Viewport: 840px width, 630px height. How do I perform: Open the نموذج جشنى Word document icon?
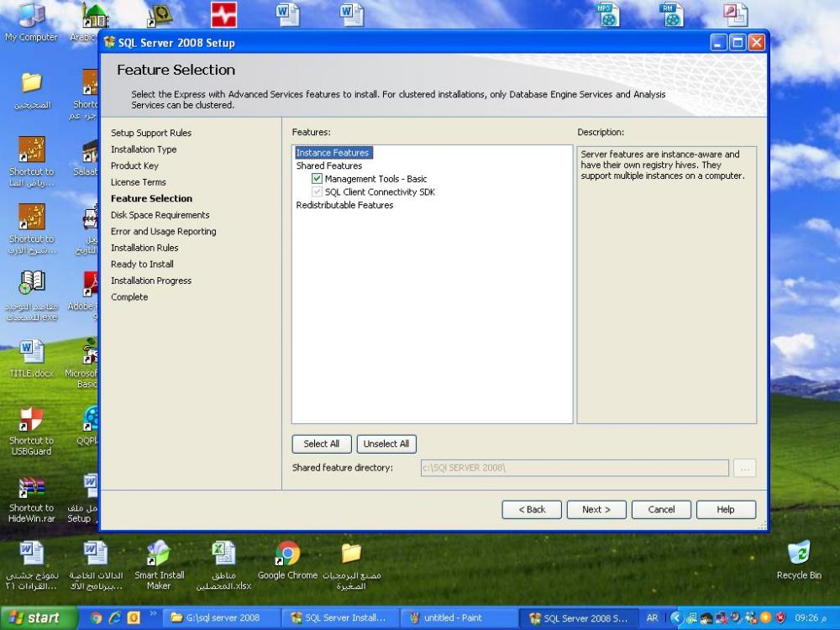[x=32, y=565]
